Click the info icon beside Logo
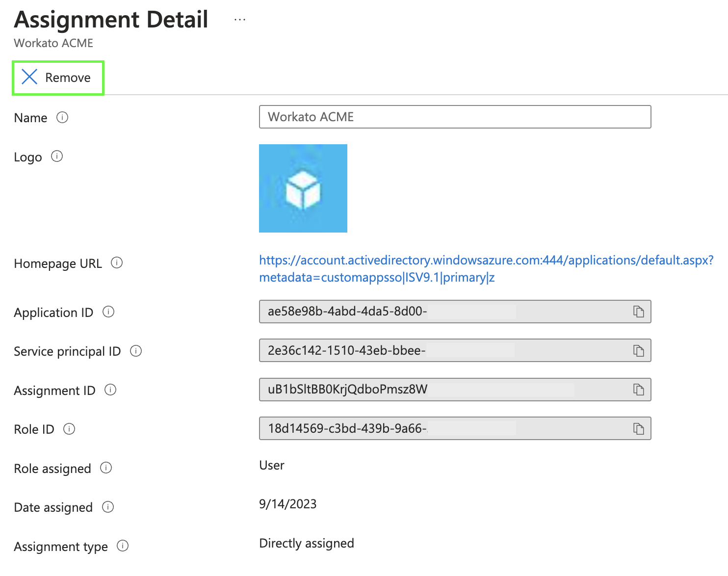Image resolution: width=728 pixels, height=576 pixels. point(57,156)
